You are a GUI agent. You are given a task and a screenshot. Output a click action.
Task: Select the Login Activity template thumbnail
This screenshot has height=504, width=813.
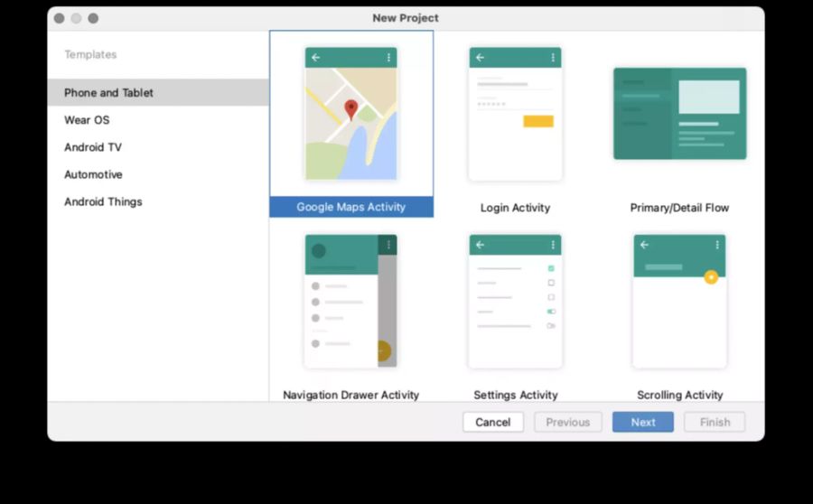point(516,114)
